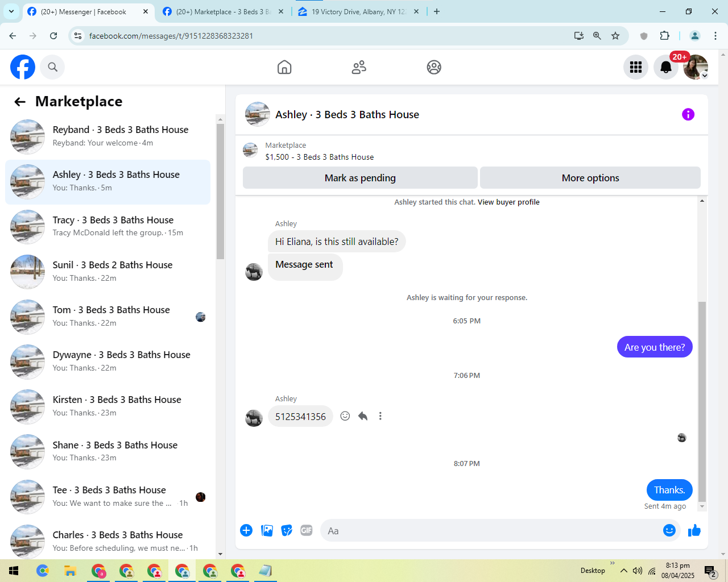
Task: Switch to the 19 Victory Drive, Albany tab
Action: (x=358, y=11)
